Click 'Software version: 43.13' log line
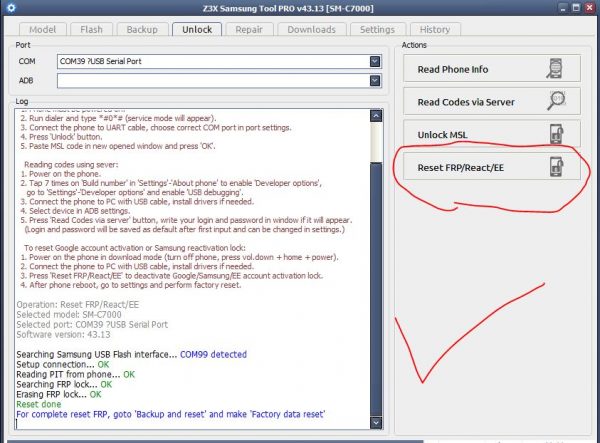This screenshot has height=443, width=600. [64, 334]
